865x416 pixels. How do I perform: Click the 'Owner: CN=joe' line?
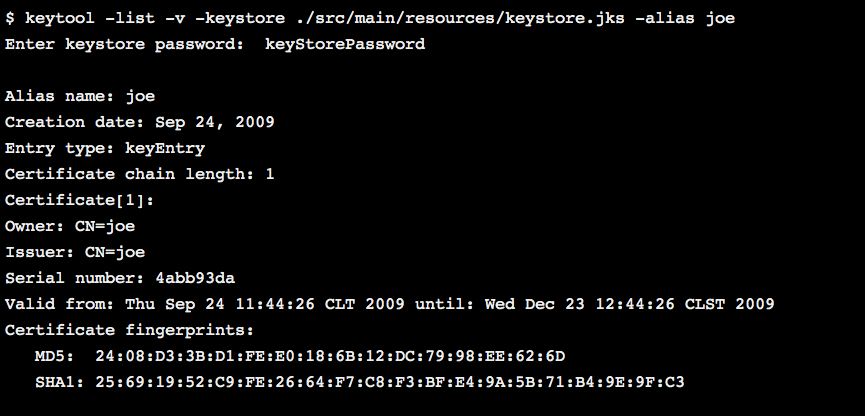[x=70, y=226]
